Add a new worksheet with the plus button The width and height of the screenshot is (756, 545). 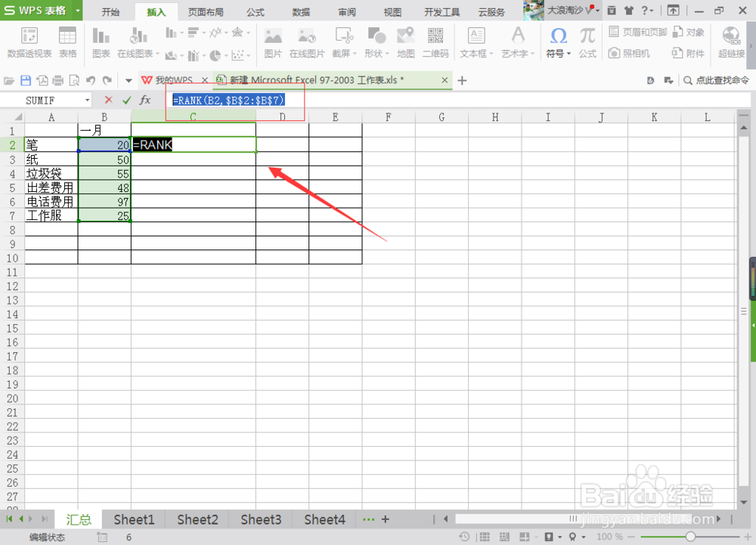(386, 519)
